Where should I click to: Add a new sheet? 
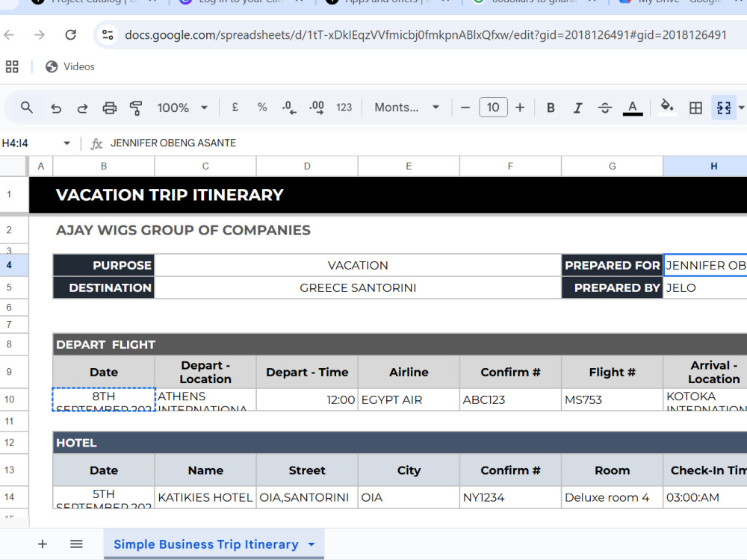point(43,544)
